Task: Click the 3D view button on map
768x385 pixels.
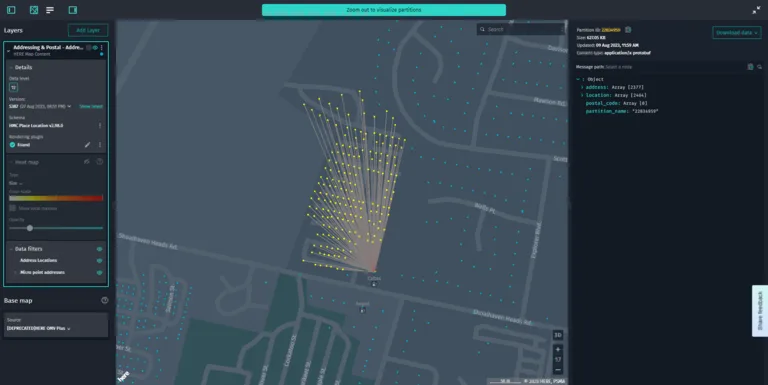Action: (x=557, y=335)
